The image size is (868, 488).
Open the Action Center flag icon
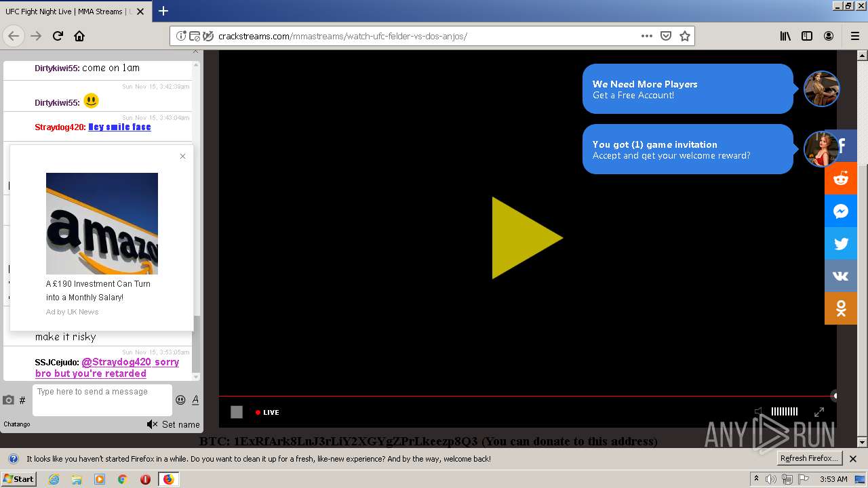click(804, 479)
